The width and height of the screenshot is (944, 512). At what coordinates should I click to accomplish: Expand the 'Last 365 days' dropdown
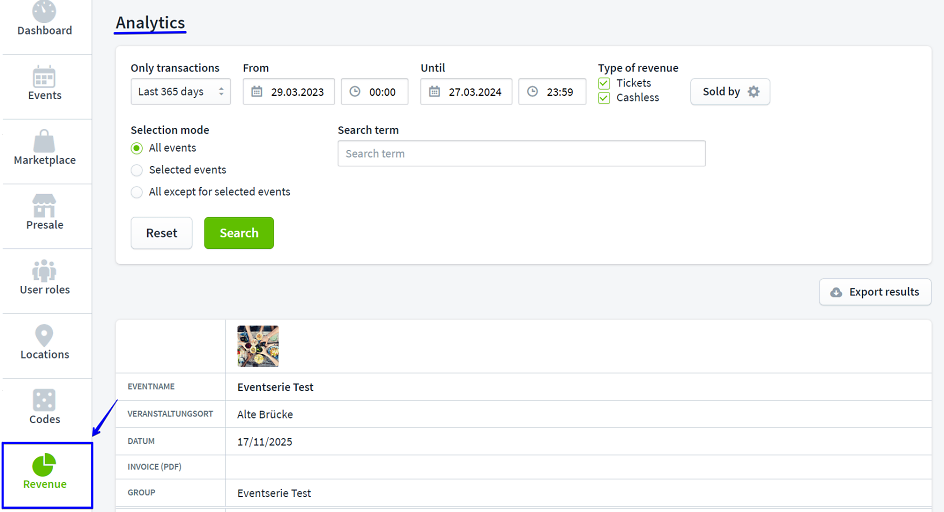click(x=180, y=92)
